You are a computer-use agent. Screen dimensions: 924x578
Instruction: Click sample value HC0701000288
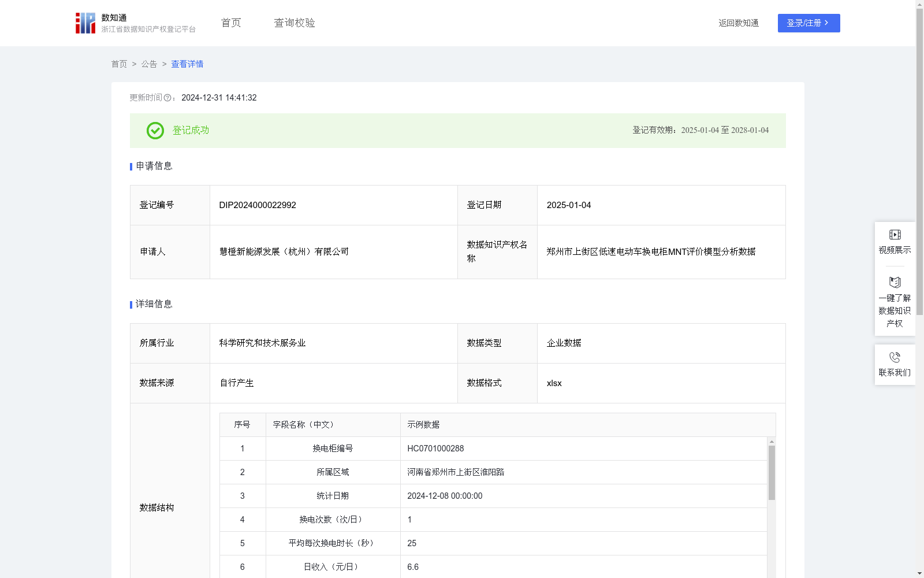[435, 449]
